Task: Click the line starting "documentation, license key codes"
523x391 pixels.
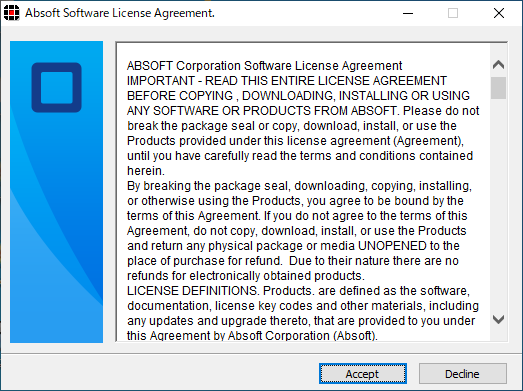Action: tap(303, 306)
